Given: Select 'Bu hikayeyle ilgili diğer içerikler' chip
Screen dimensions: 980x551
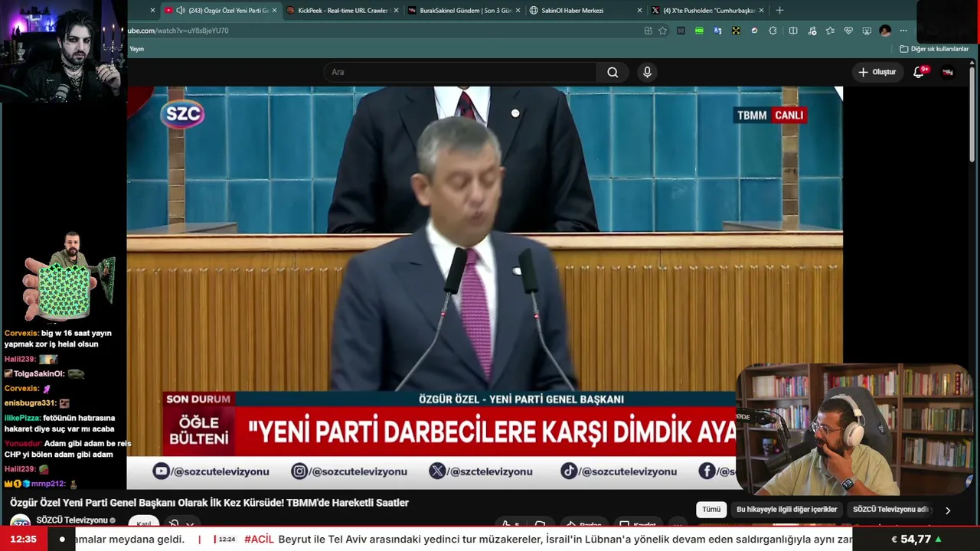Looking at the screenshot, I should point(786,510).
